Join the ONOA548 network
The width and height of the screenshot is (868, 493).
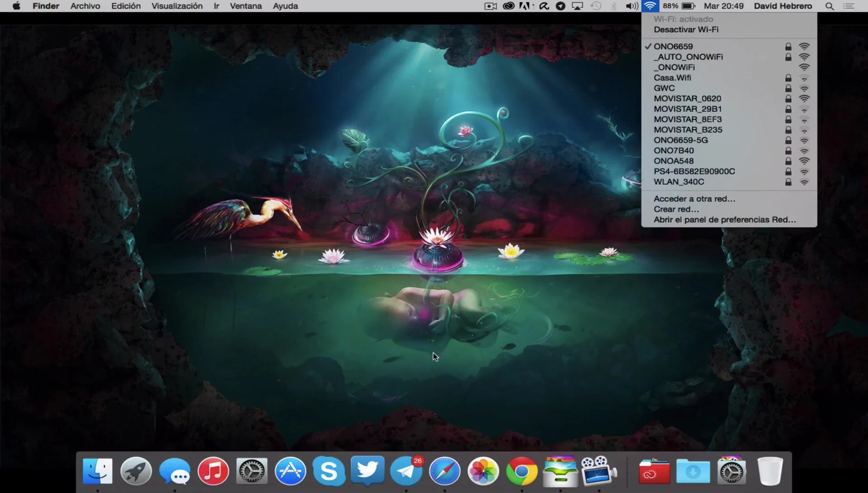point(729,161)
